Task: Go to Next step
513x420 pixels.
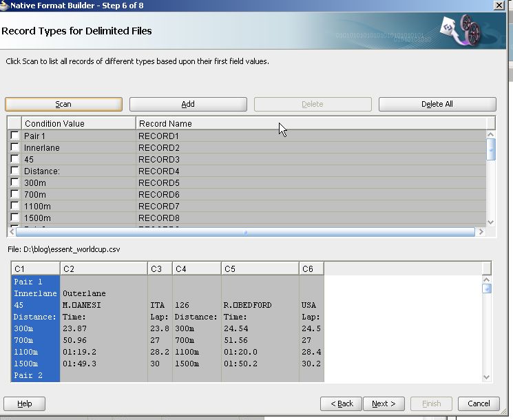Action: tap(384, 403)
